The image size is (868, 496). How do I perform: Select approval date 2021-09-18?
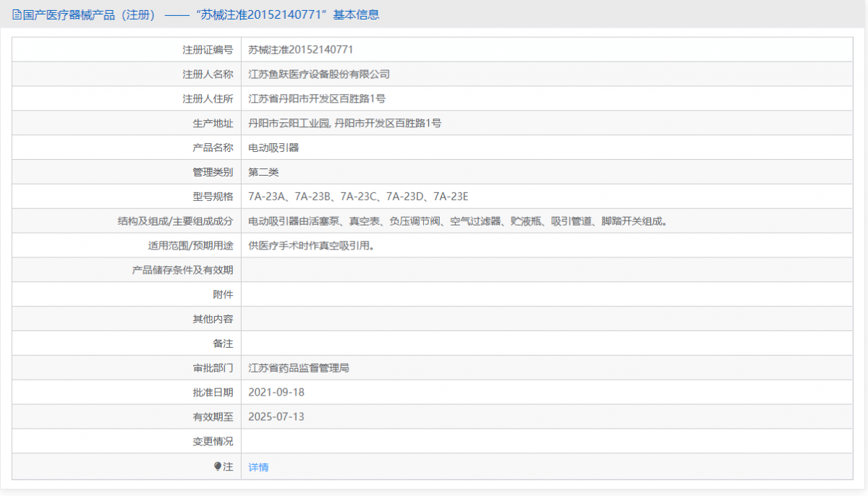point(276,393)
